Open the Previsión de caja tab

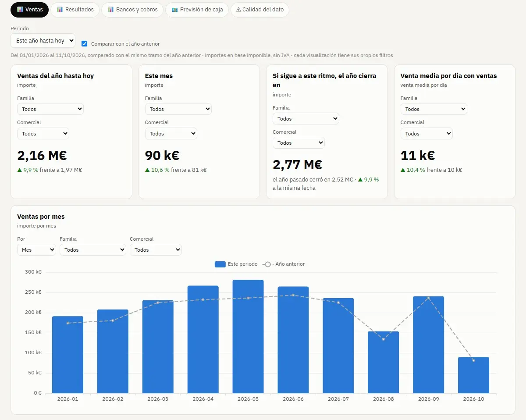click(x=197, y=10)
